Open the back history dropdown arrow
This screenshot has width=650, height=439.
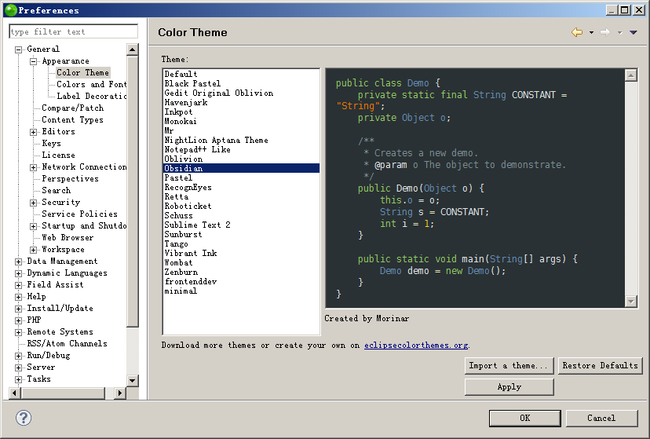point(591,32)
